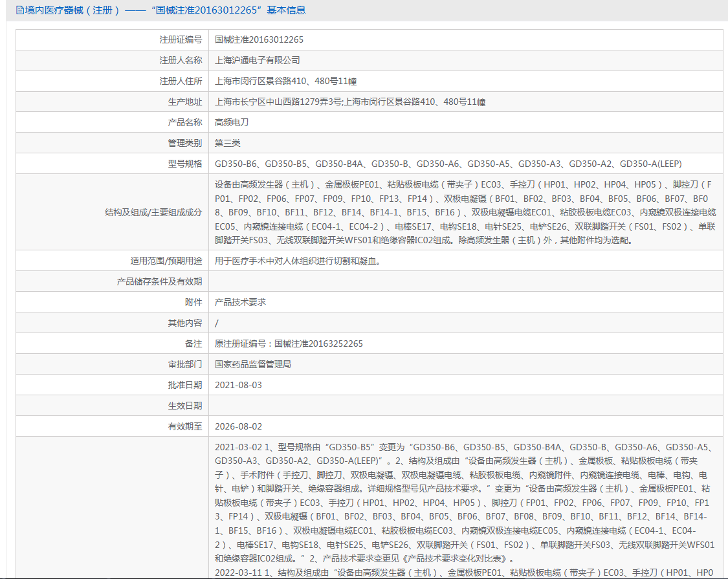Viewport: 728px width, 579px height.
Task: Select the page heading 境内医疗器械（注册）基本信息
Action: coord(165,10)
